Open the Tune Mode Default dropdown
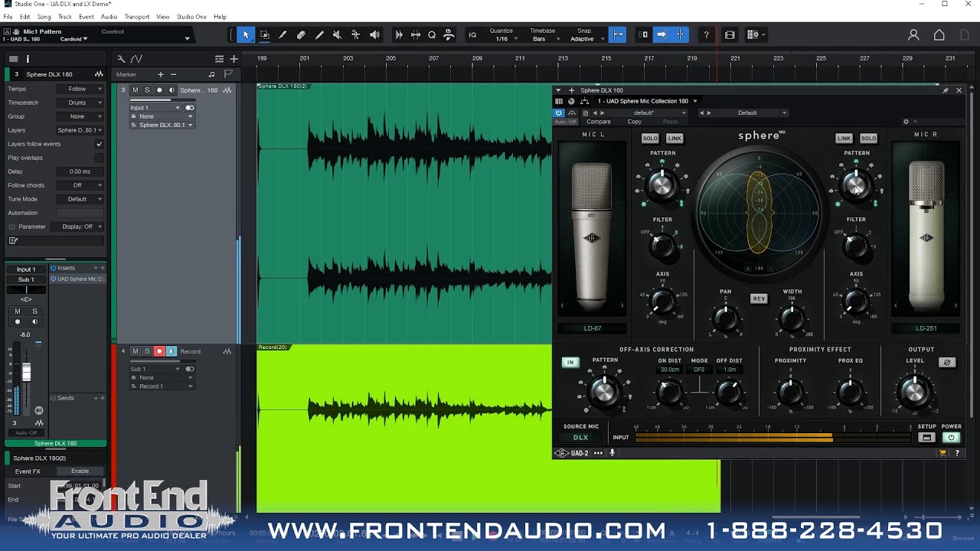 coord(80,199)
